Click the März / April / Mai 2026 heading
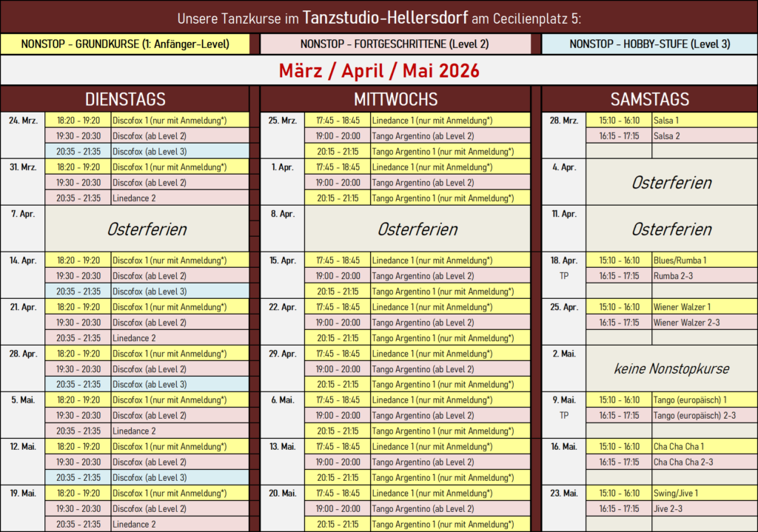This screenshot has width=758, height=532. pyautogui.click(x=379, y=71)
